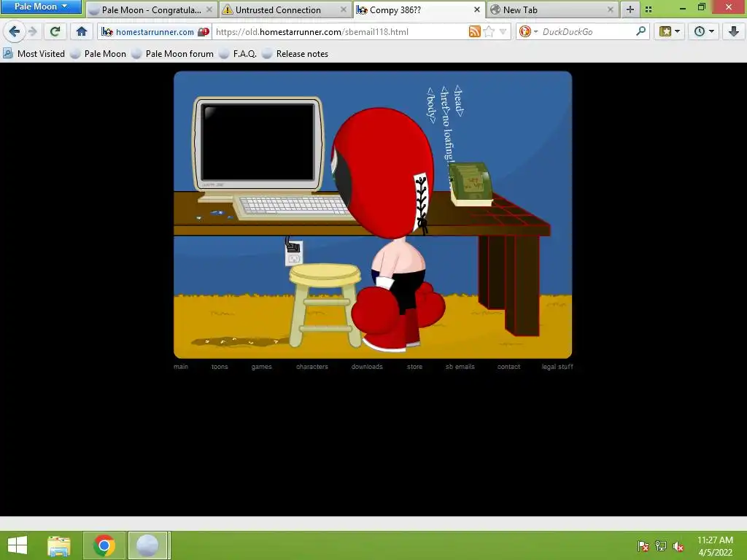Open the Pale Moon bookmark

point(98,54)
